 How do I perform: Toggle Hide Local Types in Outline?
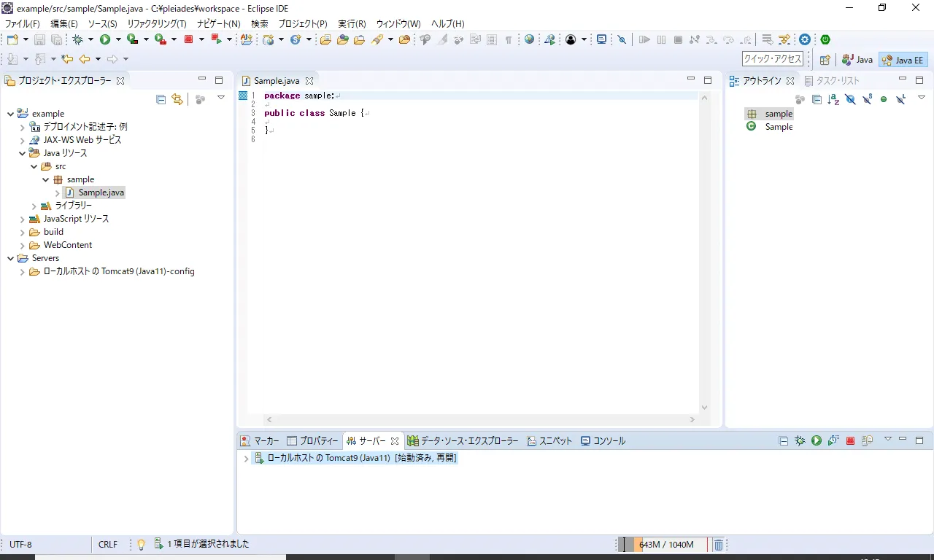(900, 99)
